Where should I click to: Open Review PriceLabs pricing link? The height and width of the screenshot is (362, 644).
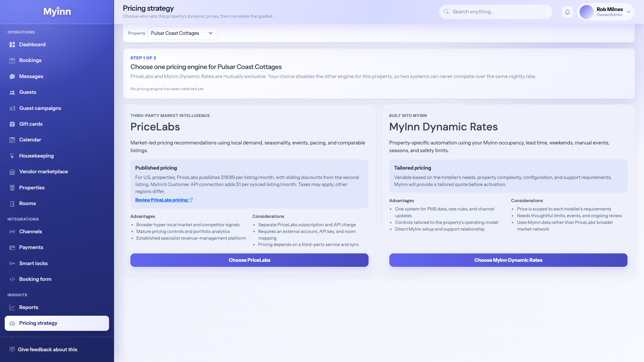pyautogui.click(x=164, y=200)
